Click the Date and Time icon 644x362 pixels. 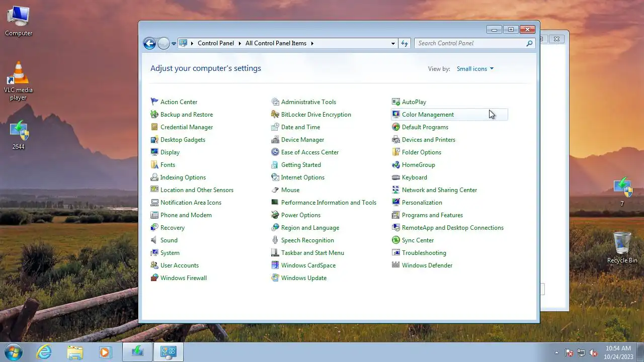(x=275, y=127)
